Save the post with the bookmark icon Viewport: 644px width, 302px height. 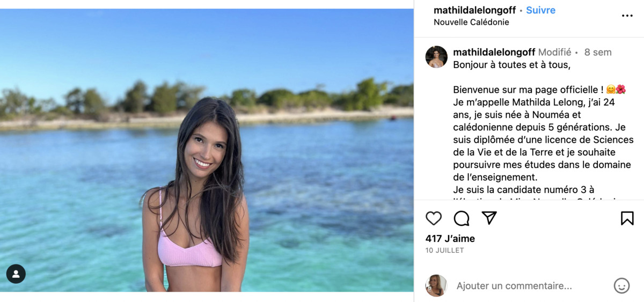[627, 218]
